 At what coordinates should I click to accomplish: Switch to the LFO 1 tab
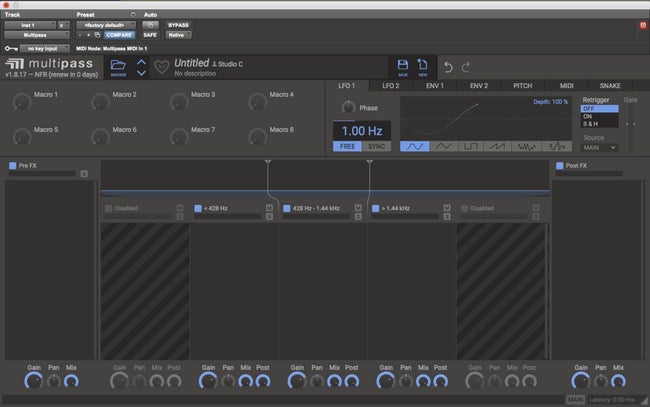tap(347, 86)
